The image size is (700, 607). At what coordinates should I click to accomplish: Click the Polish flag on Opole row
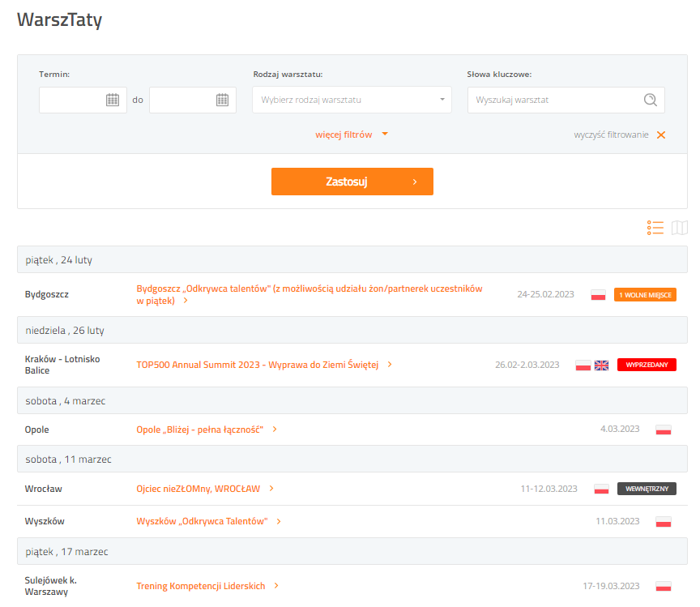point(663,430)
